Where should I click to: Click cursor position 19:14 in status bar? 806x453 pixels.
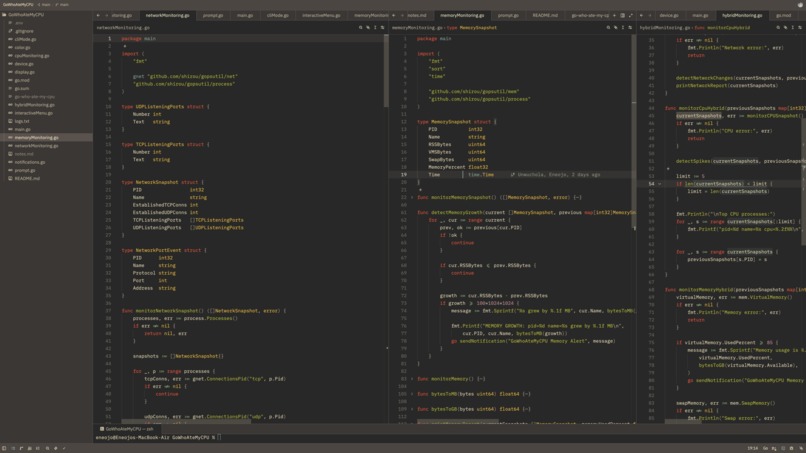(753, 448)
